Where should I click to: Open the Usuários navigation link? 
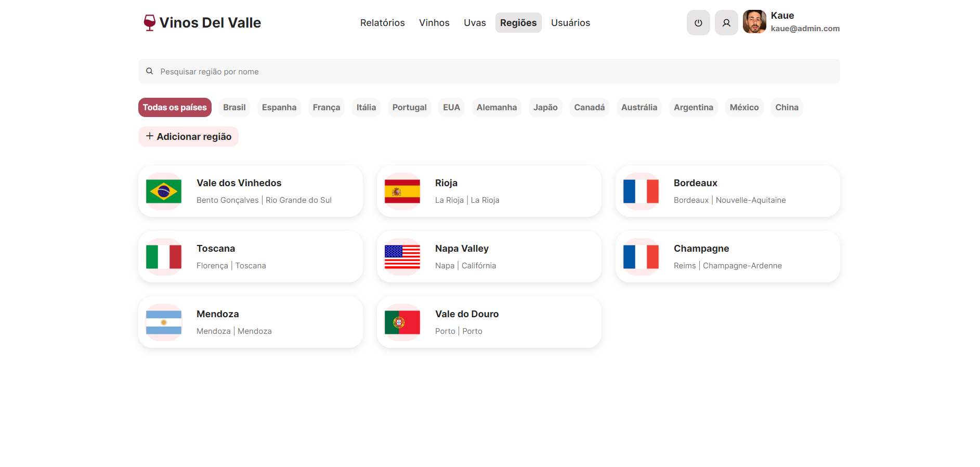(x=570, y=23)
